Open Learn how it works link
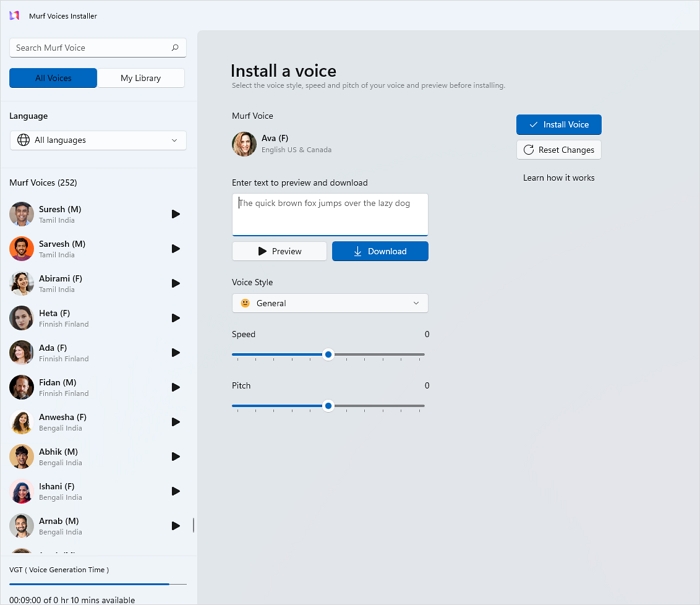 [558, 178]
